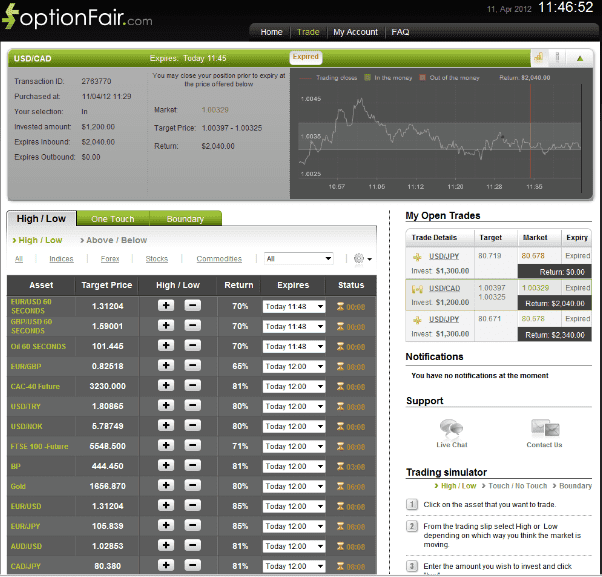
Task: Open the Trade menu item
Action: coord(308,32)
